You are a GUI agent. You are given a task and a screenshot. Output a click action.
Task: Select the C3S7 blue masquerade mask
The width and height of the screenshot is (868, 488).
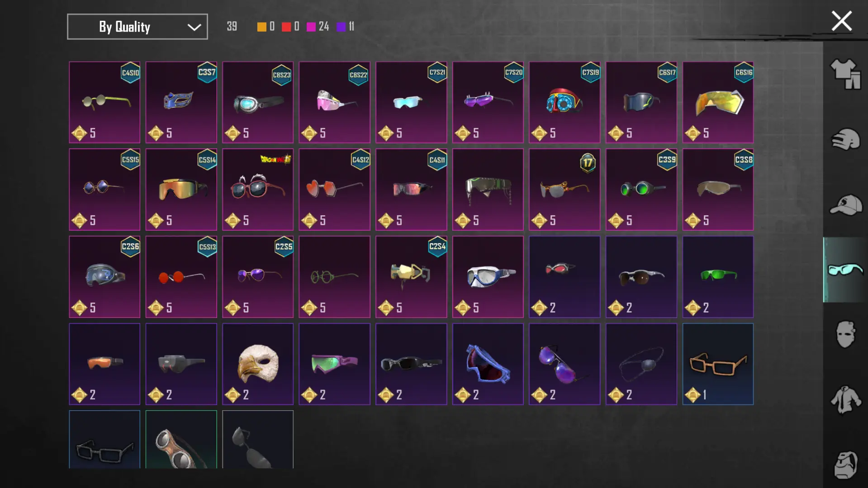[181, 102]
